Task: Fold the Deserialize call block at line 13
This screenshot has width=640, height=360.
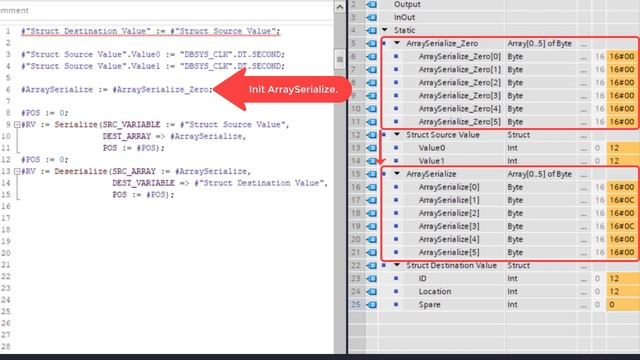Action: tap(17, 172)
